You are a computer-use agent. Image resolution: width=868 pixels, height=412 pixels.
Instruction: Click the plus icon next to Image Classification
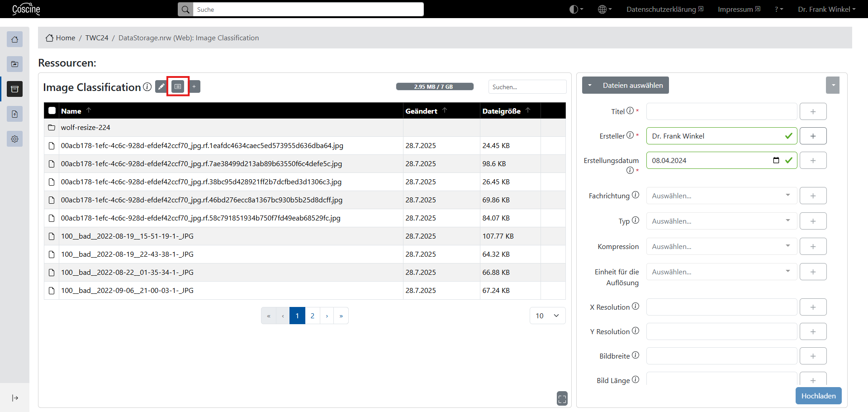(x=194, y=86)
